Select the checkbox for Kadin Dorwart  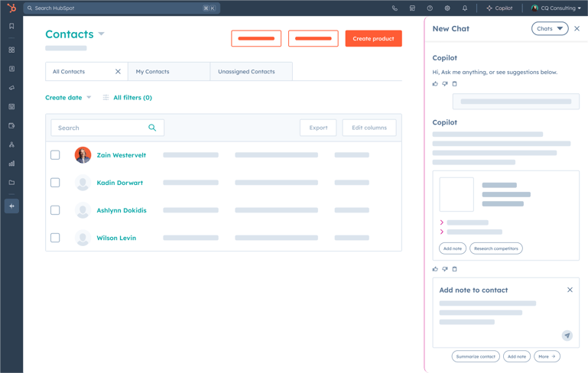coord(55,183)
